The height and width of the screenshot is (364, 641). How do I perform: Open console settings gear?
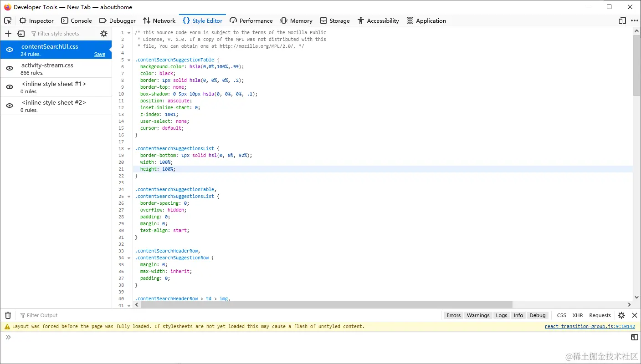[621, 315]
